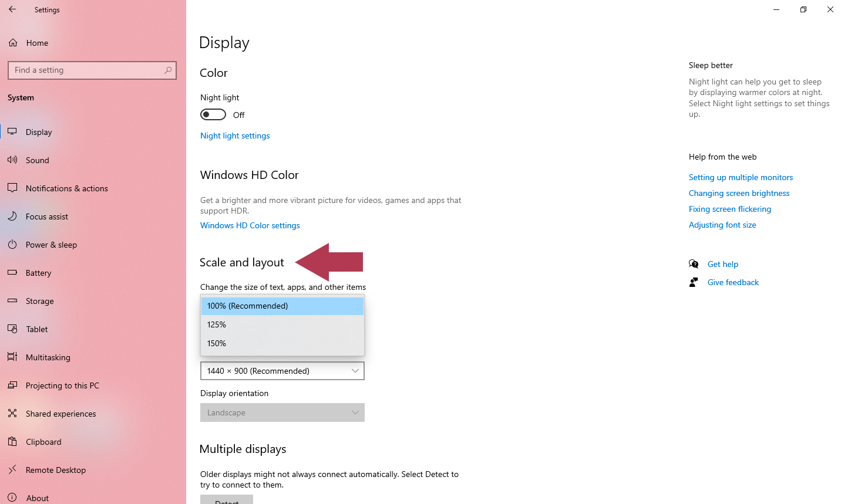Open Notifications & actions
The image size is (841, 504).
pyautogui.click(x=66, y=188)
